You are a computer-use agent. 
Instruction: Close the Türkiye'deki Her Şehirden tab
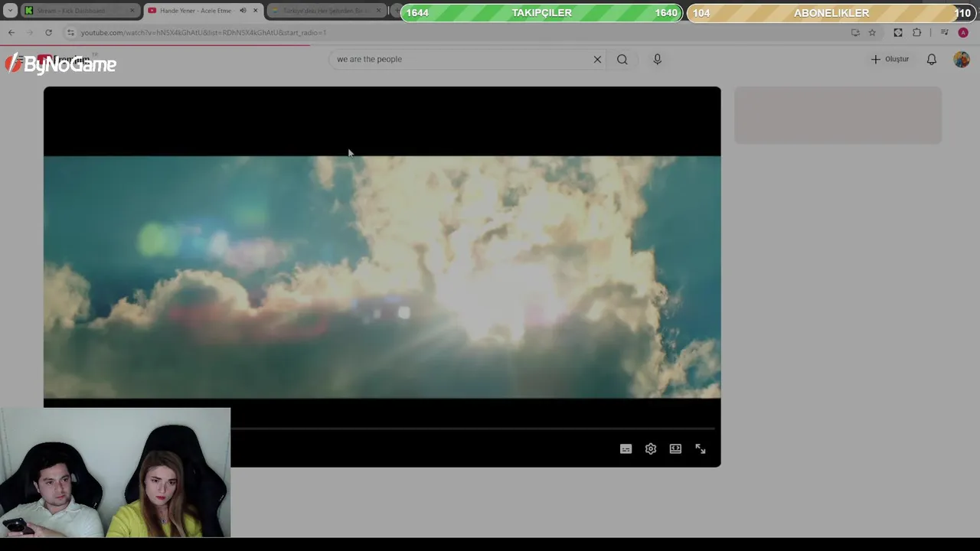click(x=378, y=11)
